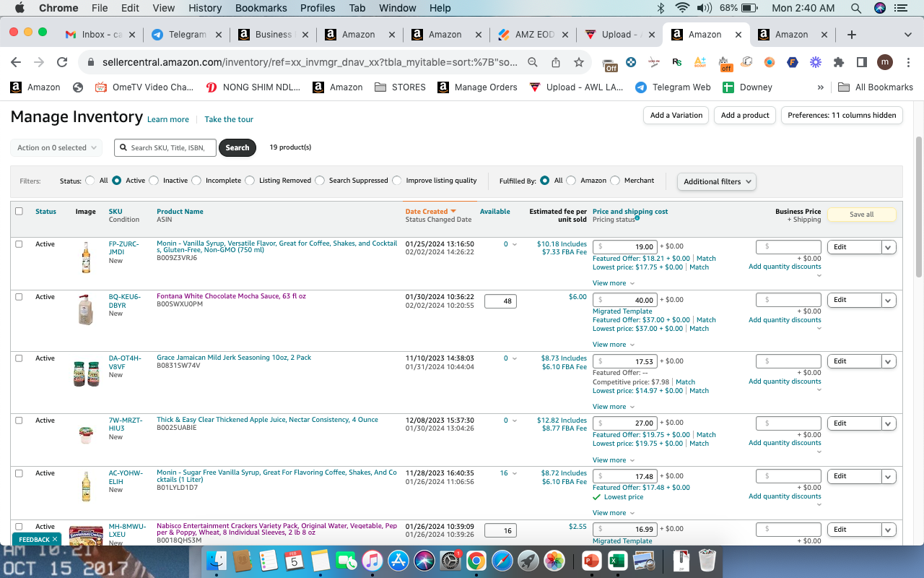Open FaceTime in the Dock
Viewport: 924px width, 578px height.
coord(346,560)
